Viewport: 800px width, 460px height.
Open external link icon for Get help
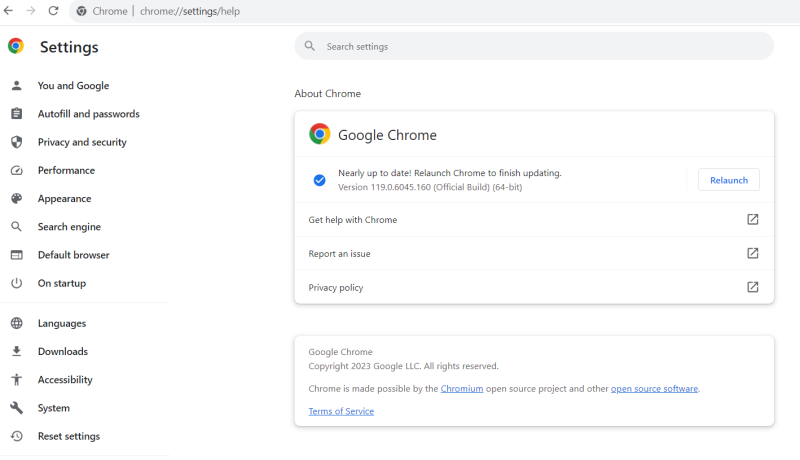752,219
